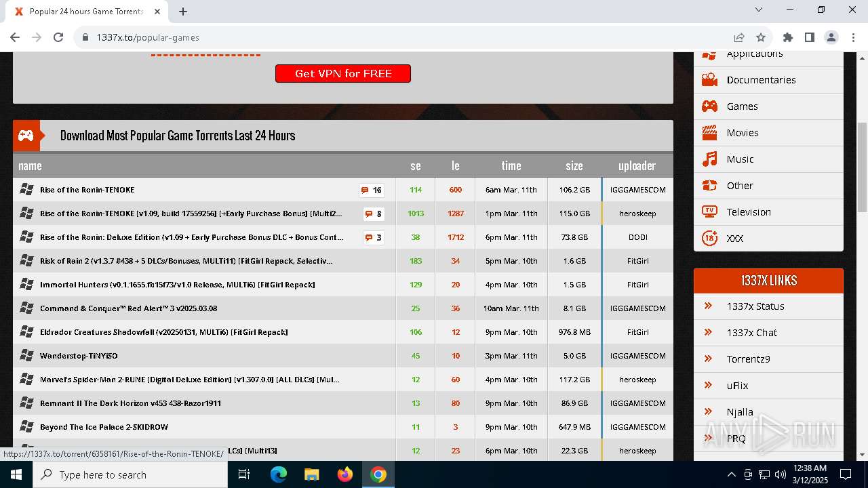Viewport: 868px width, 488px height.
Task: Open the Music category link
Action: coord(740,159)
